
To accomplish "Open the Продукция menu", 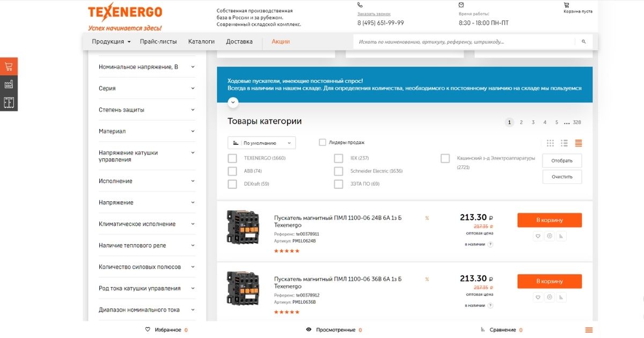I will coord(111,41).
